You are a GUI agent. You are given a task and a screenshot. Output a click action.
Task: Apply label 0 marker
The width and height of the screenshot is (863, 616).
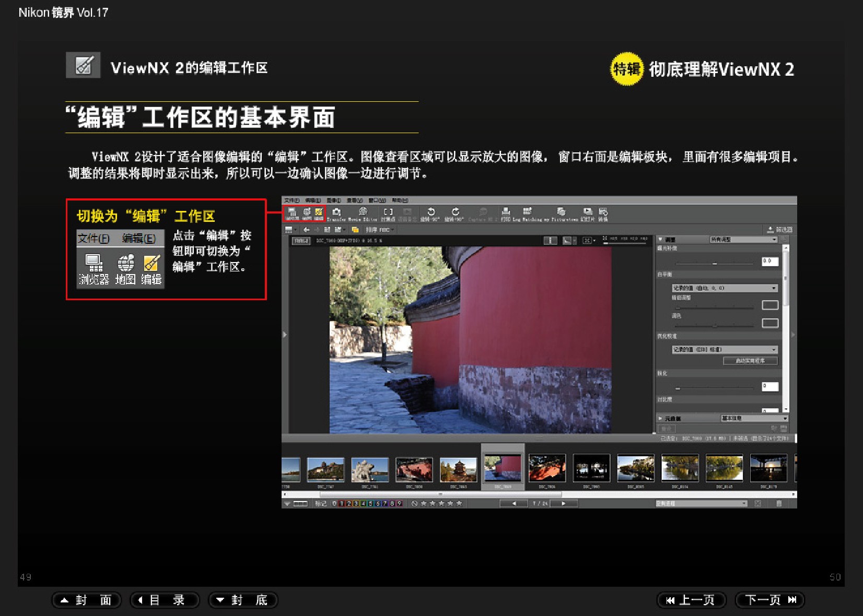pos(334,504)
